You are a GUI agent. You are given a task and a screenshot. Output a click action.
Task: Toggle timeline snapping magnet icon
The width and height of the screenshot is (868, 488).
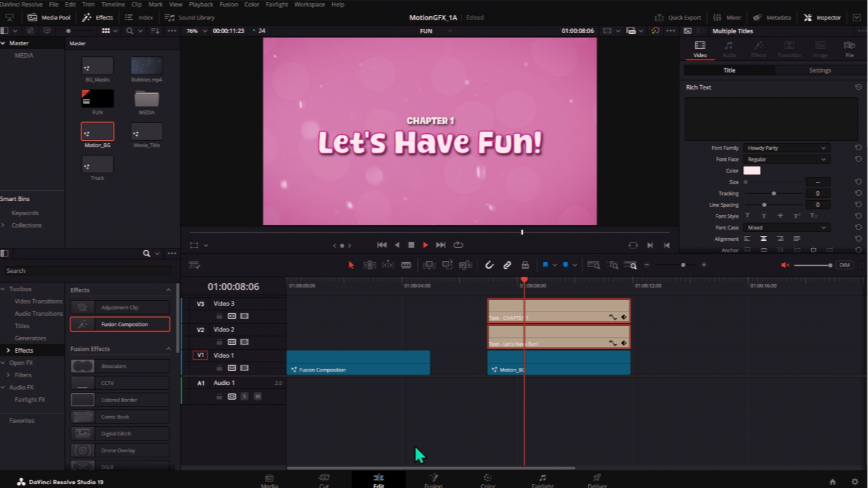click(x=489, y=265)
